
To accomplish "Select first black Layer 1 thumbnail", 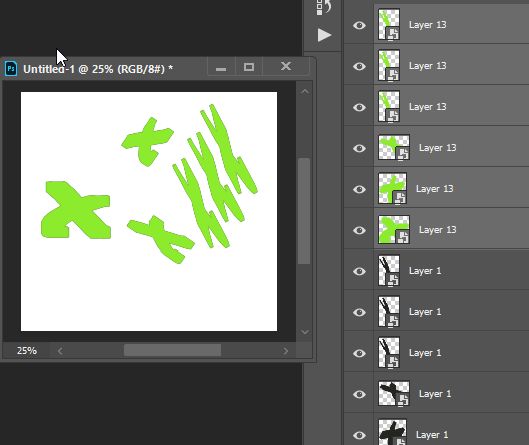I will point(389,270).
